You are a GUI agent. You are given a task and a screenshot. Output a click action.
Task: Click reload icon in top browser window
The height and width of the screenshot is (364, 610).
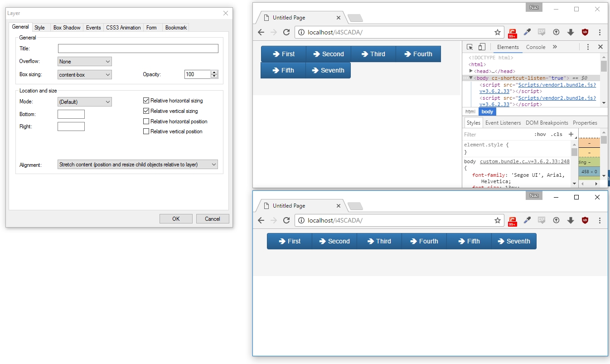[286, 32]
